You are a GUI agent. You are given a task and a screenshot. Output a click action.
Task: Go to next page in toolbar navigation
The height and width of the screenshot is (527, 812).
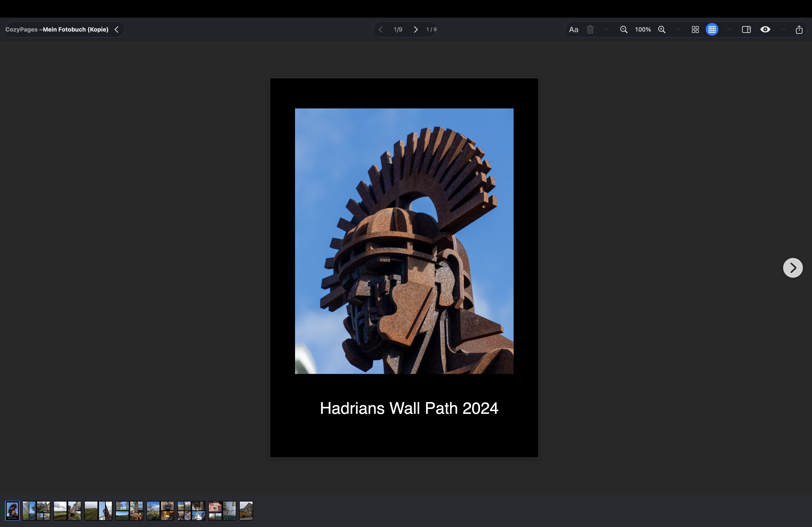415,30
